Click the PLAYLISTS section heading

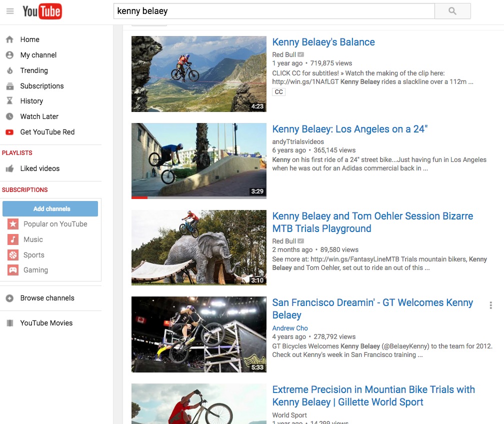[17, 153]
